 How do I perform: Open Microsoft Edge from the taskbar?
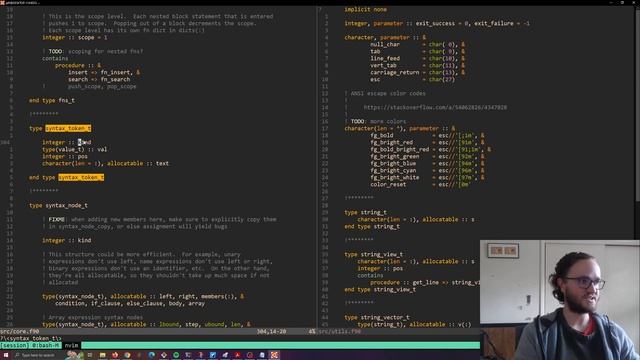pos(151,355)
